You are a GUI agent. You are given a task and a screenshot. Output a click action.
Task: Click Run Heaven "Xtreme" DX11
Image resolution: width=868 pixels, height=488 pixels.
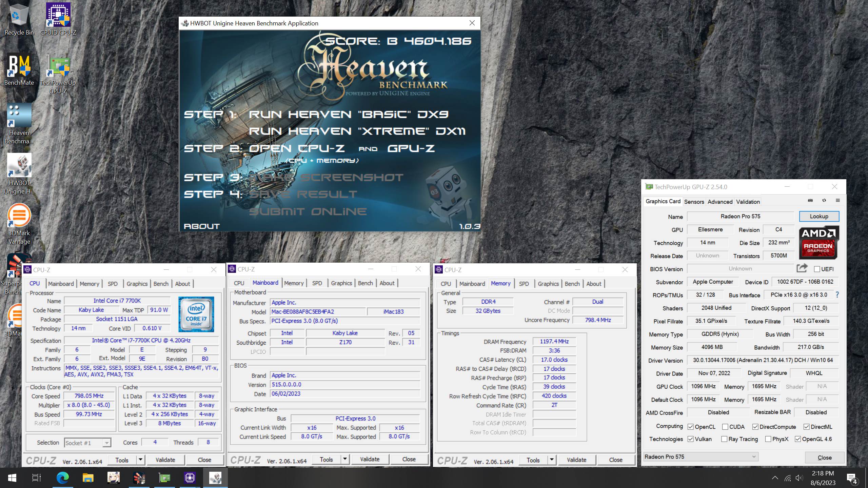click(x=357, y=131)
